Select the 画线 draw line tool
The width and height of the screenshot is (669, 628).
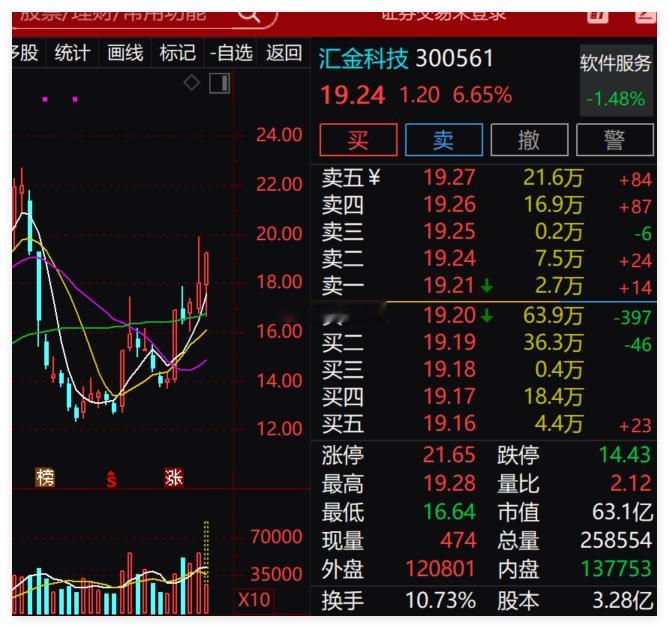(125, 53)
